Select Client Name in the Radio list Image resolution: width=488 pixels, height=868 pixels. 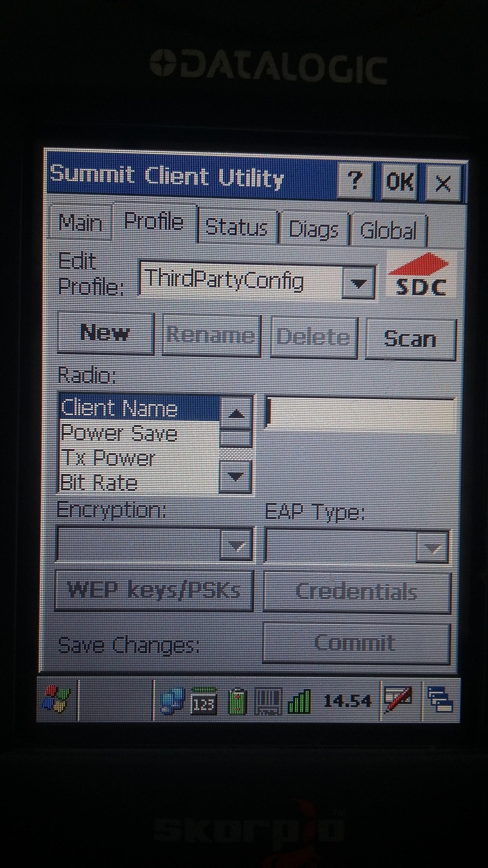tap(140, 408)
